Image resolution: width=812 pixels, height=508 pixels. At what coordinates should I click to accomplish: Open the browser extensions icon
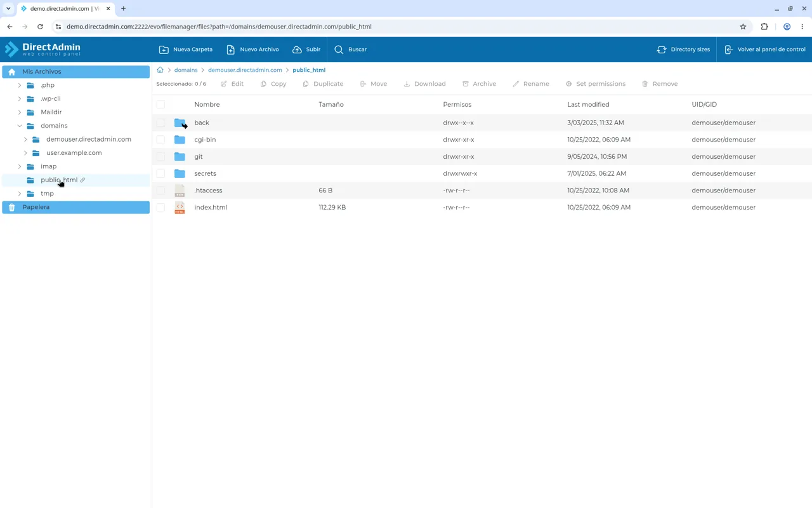click(x=764, y=27)
